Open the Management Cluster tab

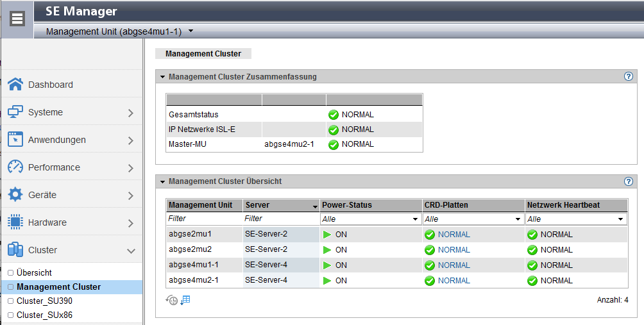(203, 54)
